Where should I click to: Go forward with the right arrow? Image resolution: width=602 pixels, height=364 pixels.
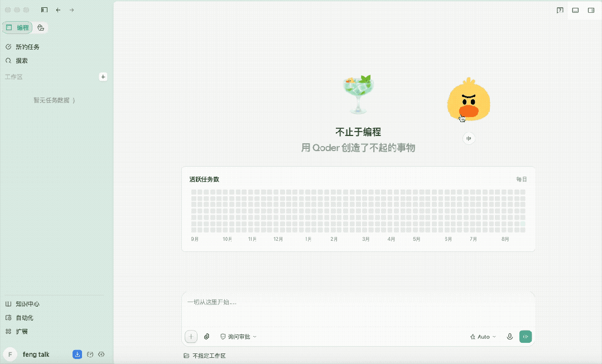click(x=72, y=10)
